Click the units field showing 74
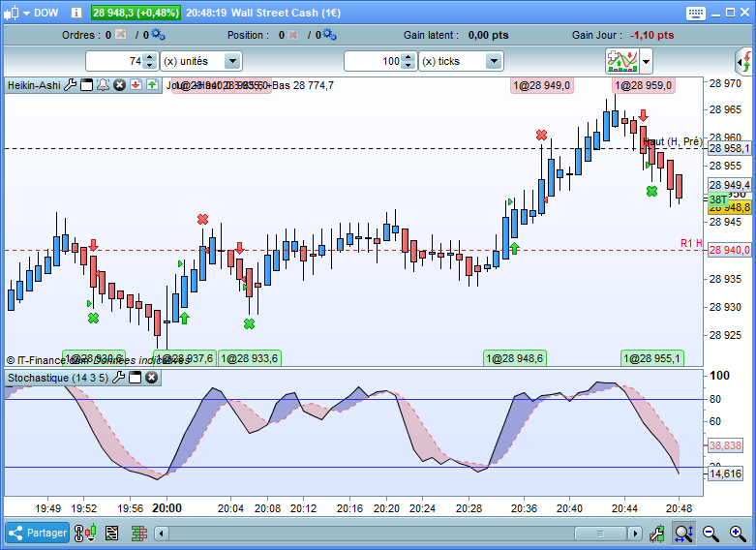Viewport: 756px width, 550px height. 115,61
